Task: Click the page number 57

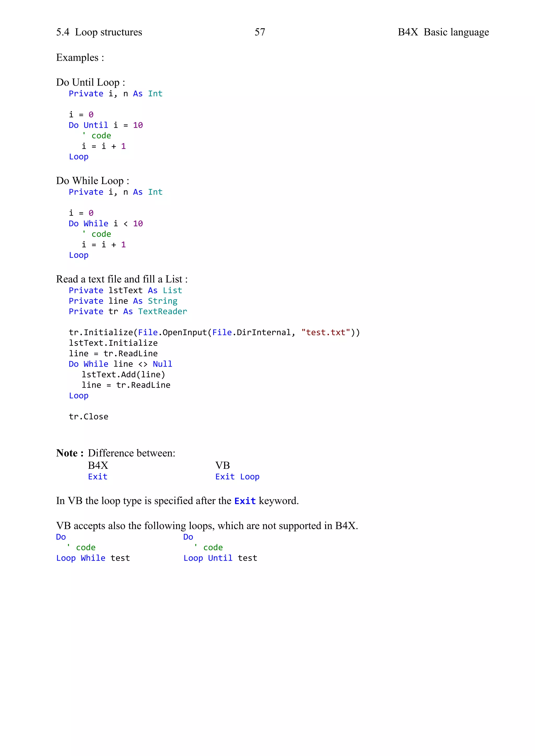Action: 260,32
